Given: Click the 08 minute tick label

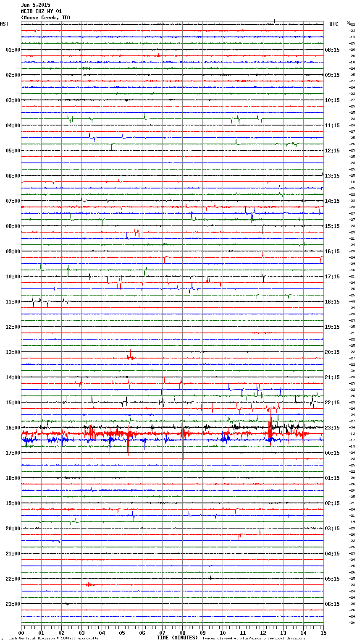Looking at the screenshot, I should pos(182,633).
